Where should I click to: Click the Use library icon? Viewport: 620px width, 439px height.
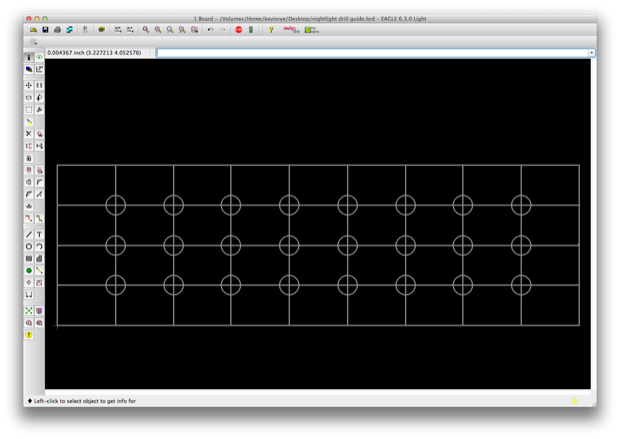[102, 30]
